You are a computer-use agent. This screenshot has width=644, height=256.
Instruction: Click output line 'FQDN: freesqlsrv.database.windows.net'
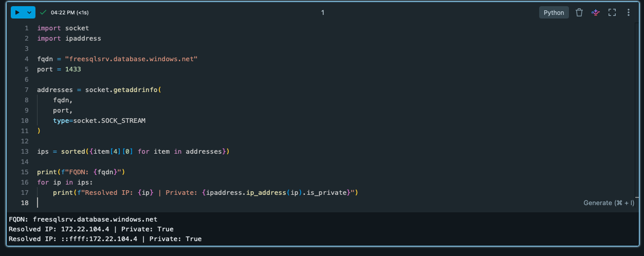tap(83, 220)
